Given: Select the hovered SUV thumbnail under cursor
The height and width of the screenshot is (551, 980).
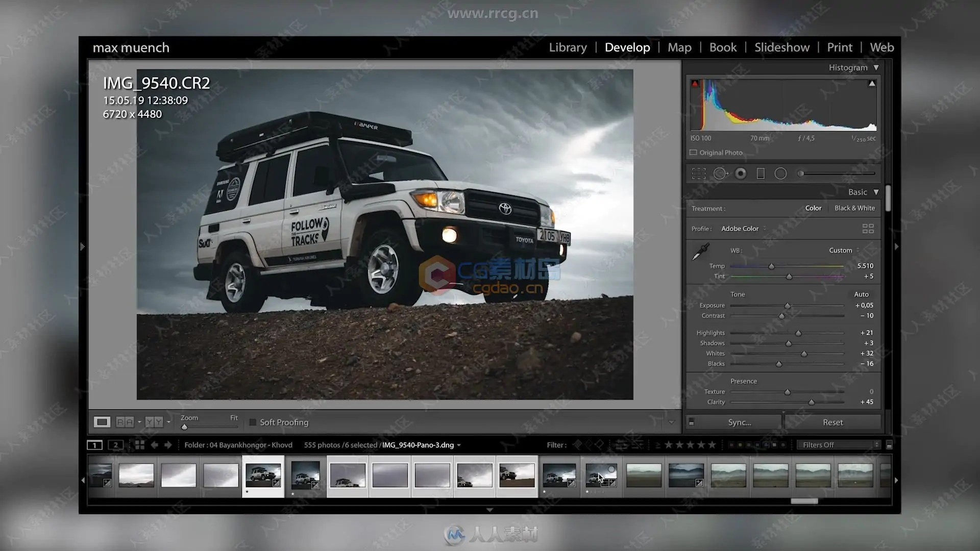Looking at the screenshot, I should pyautogui.click(x=601, y=476).
